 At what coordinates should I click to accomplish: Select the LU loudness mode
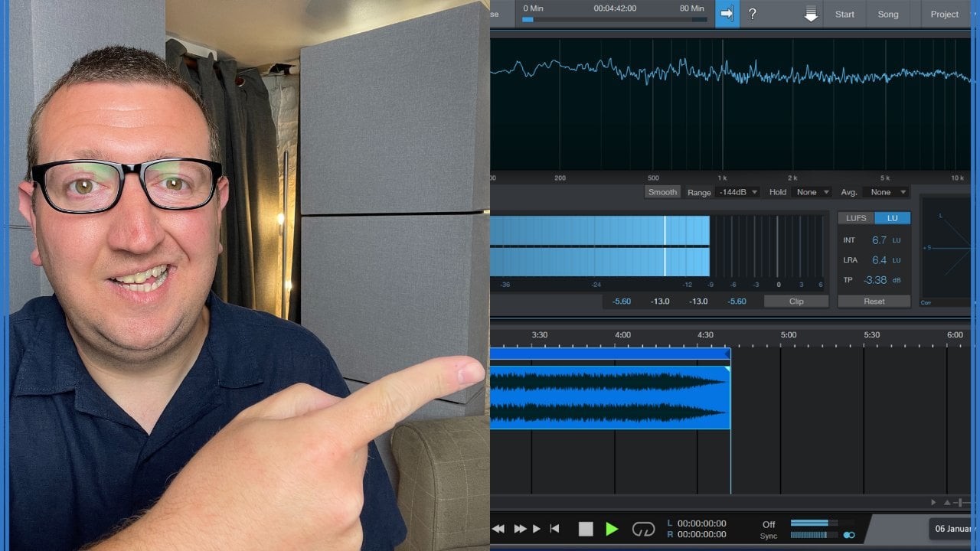click(893, 218)
